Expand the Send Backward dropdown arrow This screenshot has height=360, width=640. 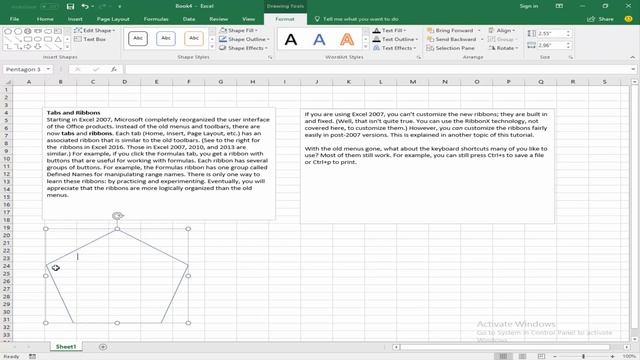(x=482, y=39)
